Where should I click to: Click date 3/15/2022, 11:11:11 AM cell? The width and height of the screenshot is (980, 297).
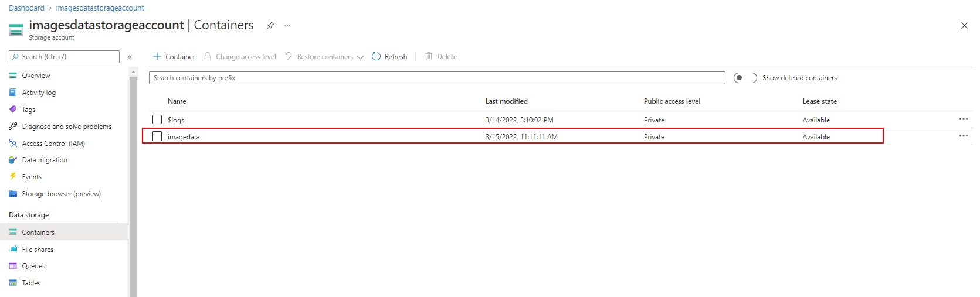coord(521,137)
